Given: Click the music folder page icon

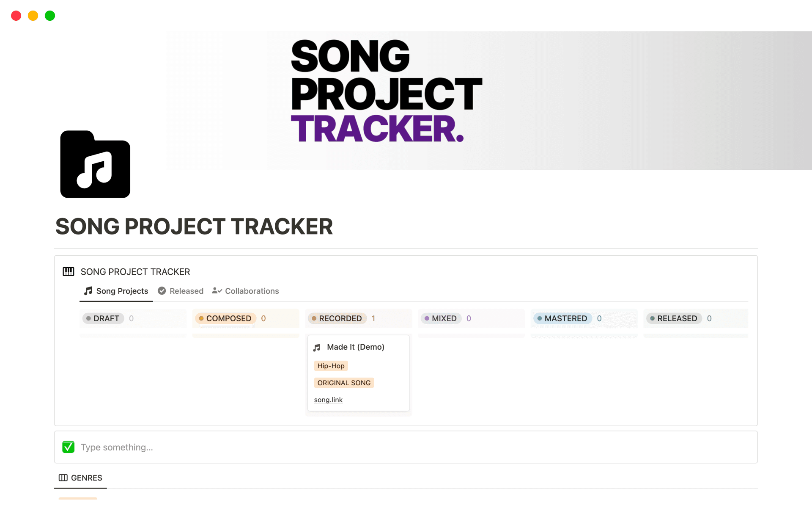Looking at the screenshot, I should [x=95, y=164].
